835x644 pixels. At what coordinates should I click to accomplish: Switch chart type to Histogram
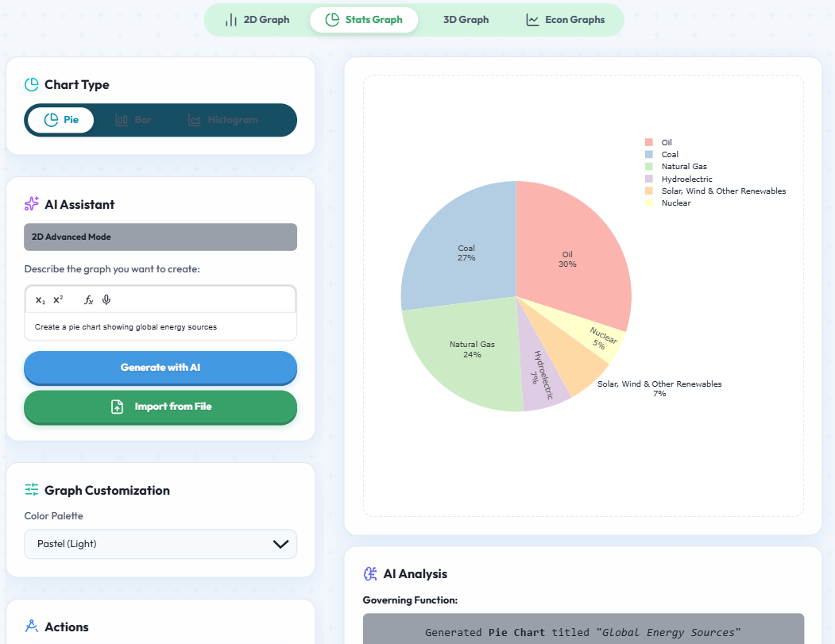click(x=224, y=120)
